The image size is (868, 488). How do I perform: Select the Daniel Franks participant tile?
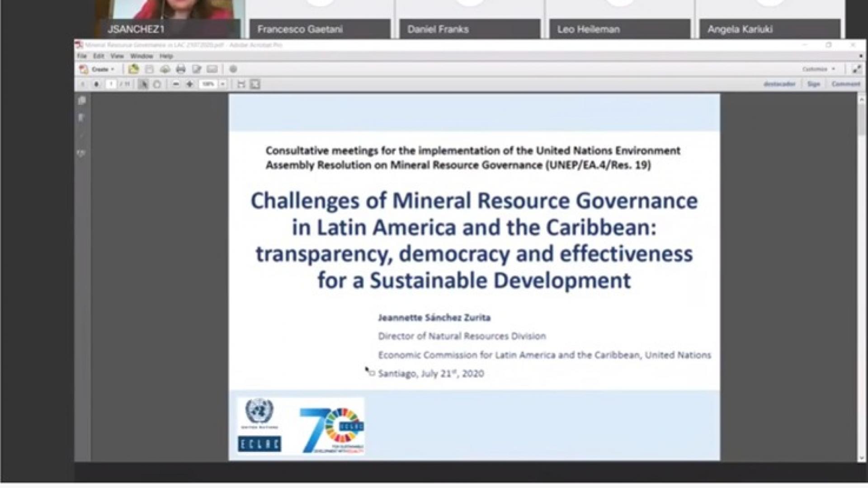[470, 19]
